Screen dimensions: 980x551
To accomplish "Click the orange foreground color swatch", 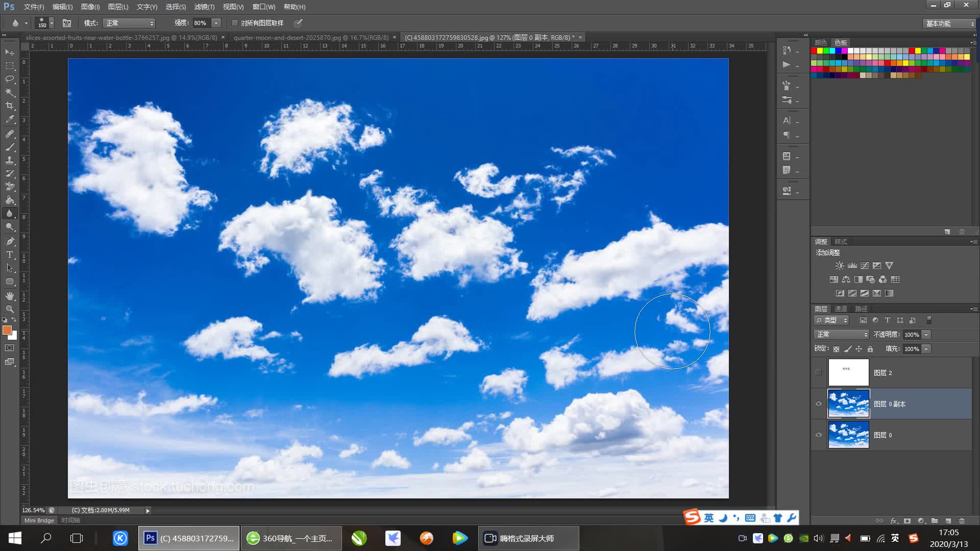I will [x=7, y=331].
